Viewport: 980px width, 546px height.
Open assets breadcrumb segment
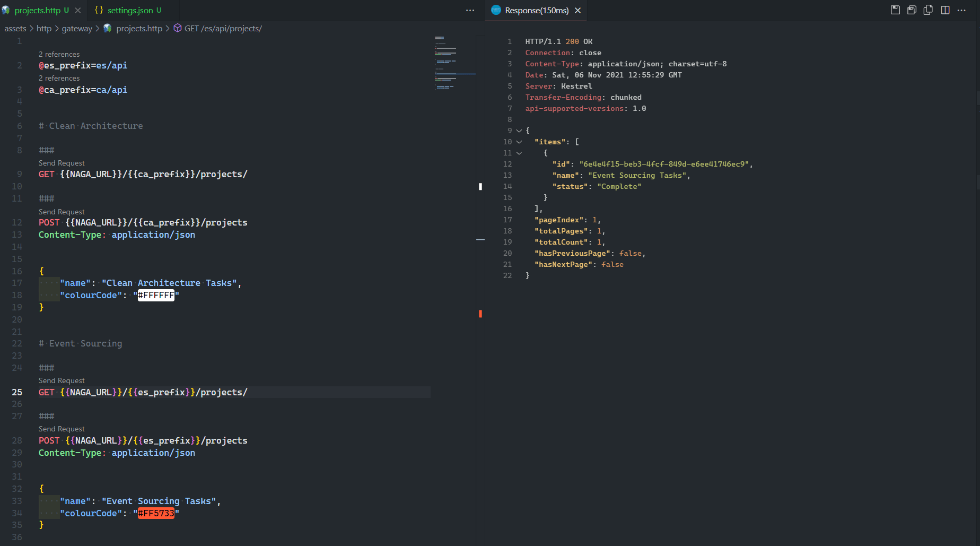(15, 29)
